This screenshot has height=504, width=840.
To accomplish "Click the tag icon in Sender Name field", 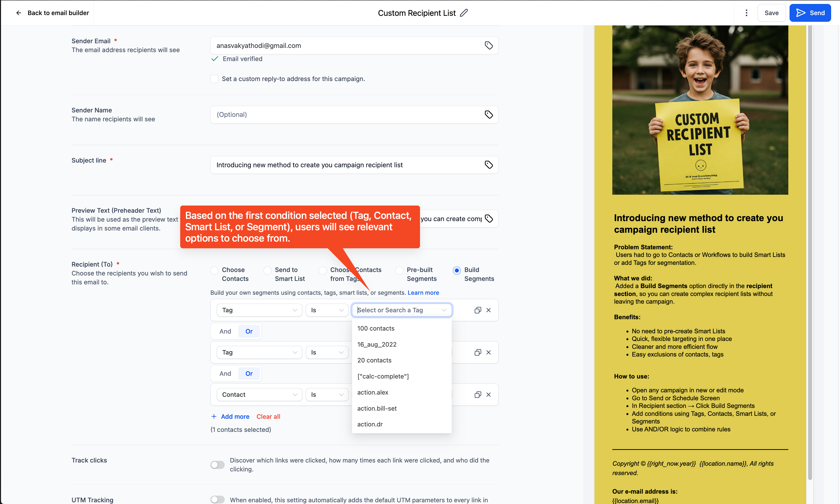I will click(x=489, y=114).
